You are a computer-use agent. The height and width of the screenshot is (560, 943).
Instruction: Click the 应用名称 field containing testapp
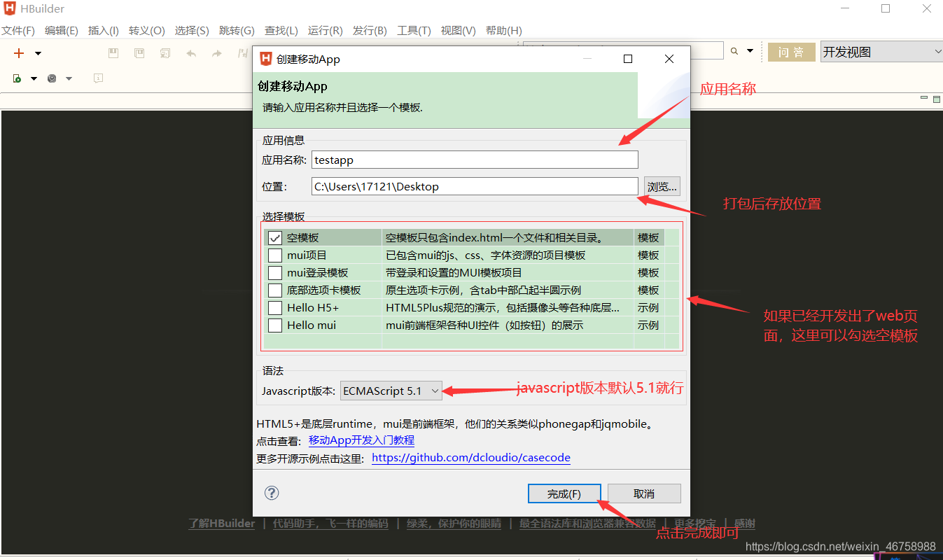pos(475,160)
